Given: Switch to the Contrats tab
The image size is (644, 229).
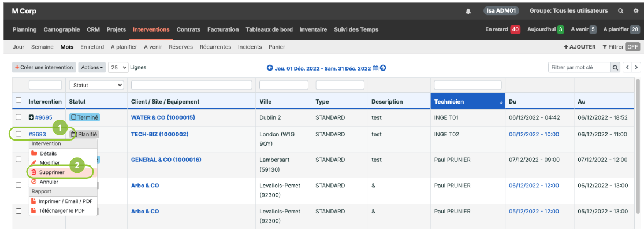Looking at the screenshot, I should point(188,29).
